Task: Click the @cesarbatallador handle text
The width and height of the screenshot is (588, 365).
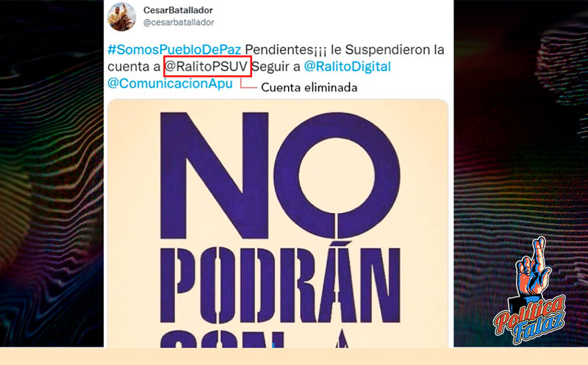Action: click(179, 23)
